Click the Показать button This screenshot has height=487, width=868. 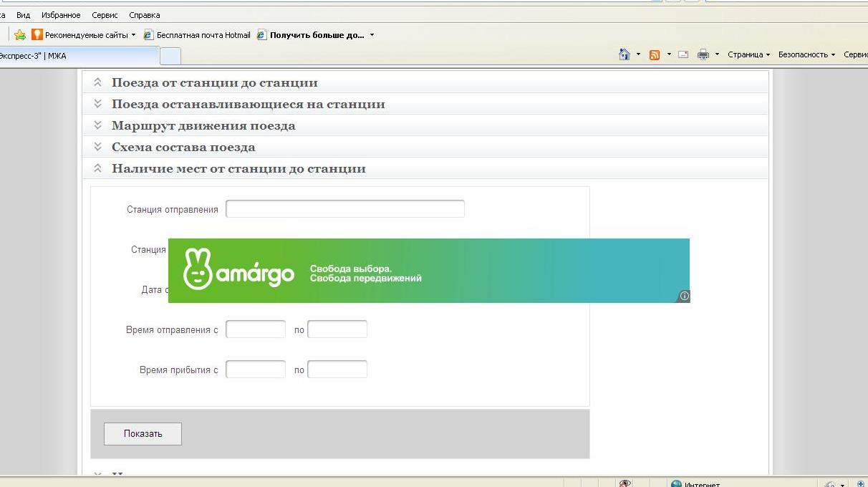[143, 434]
